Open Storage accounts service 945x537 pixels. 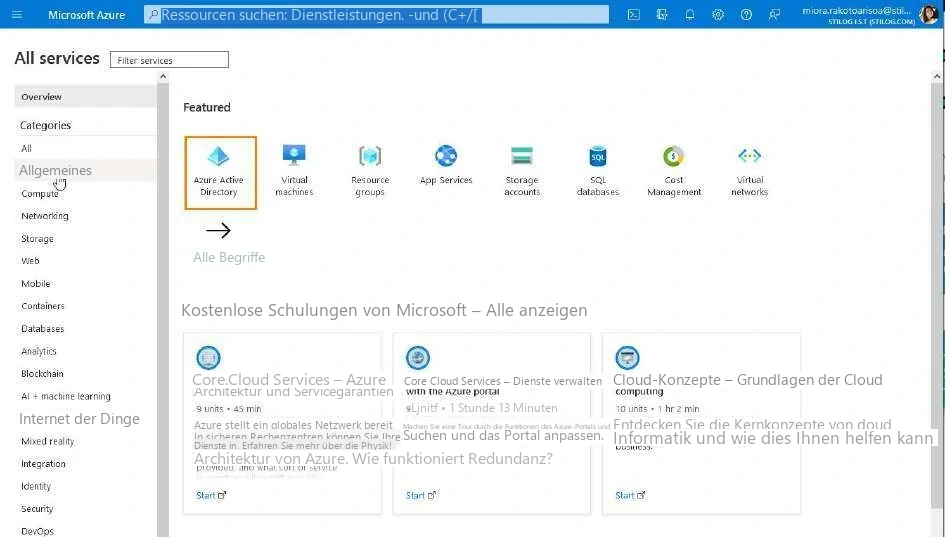[x=522, y=171]
